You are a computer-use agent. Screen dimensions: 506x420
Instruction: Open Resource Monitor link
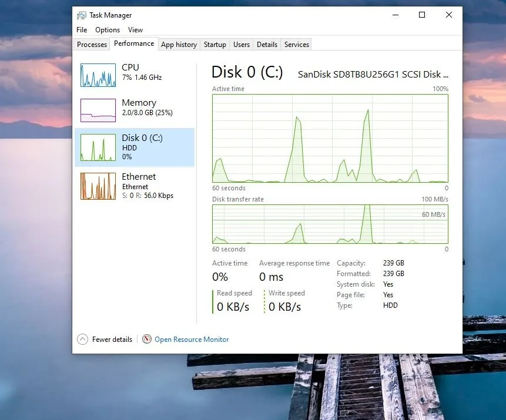coord(192,340)
